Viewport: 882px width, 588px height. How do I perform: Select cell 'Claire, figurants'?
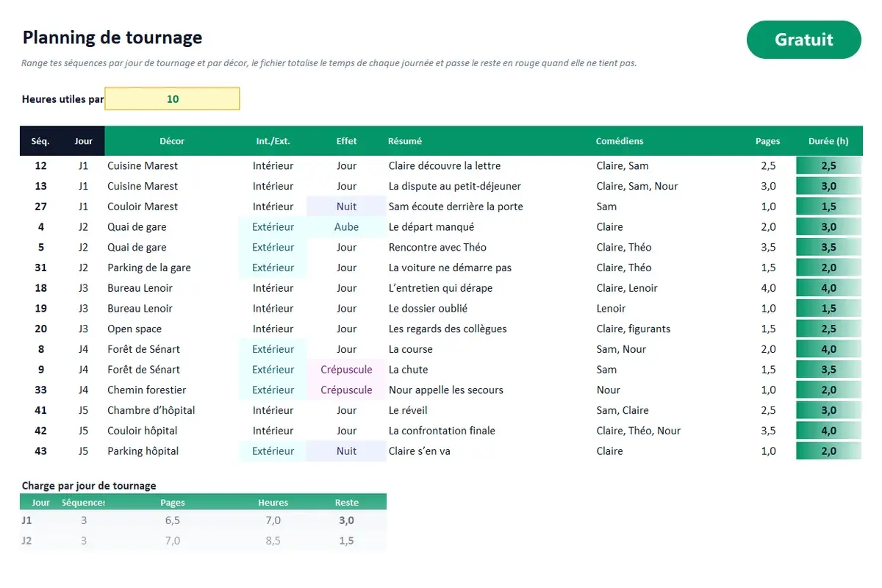tap(634, 329)
